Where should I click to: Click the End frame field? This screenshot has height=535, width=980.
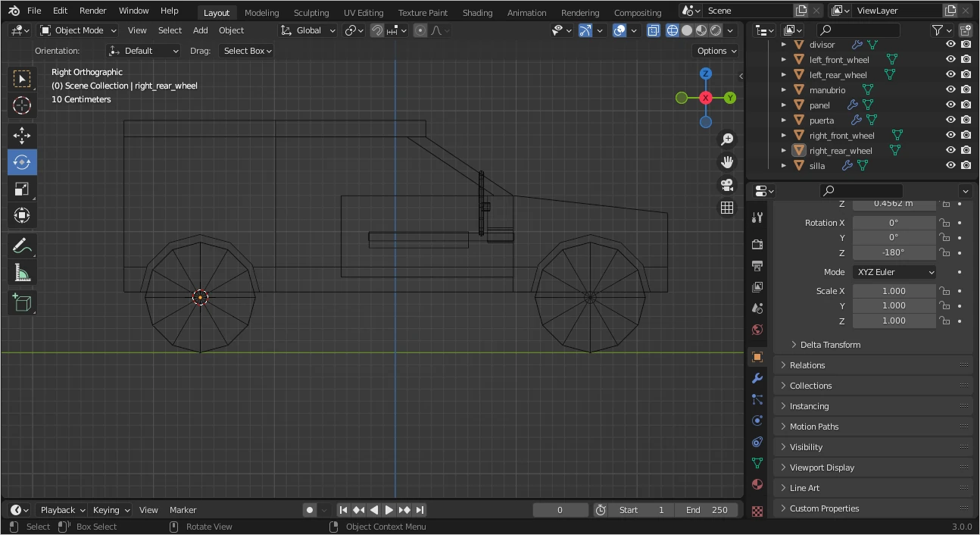pos(707,510)
